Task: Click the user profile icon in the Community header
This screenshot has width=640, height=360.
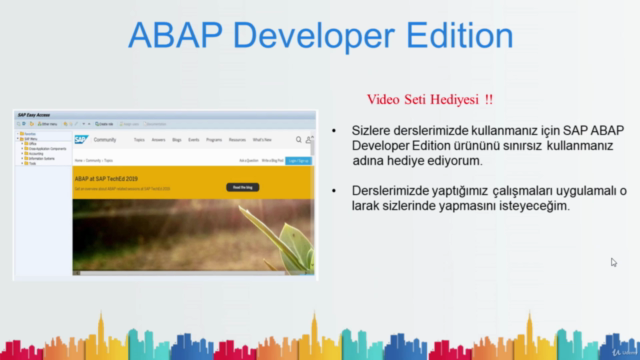Action: pyautogui.click(x=308, y=140)
